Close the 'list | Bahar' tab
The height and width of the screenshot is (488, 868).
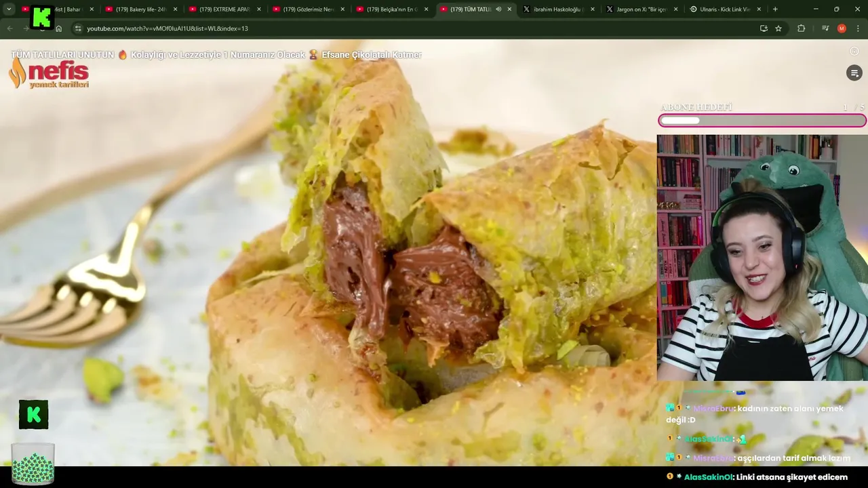(x=92, y=9)
